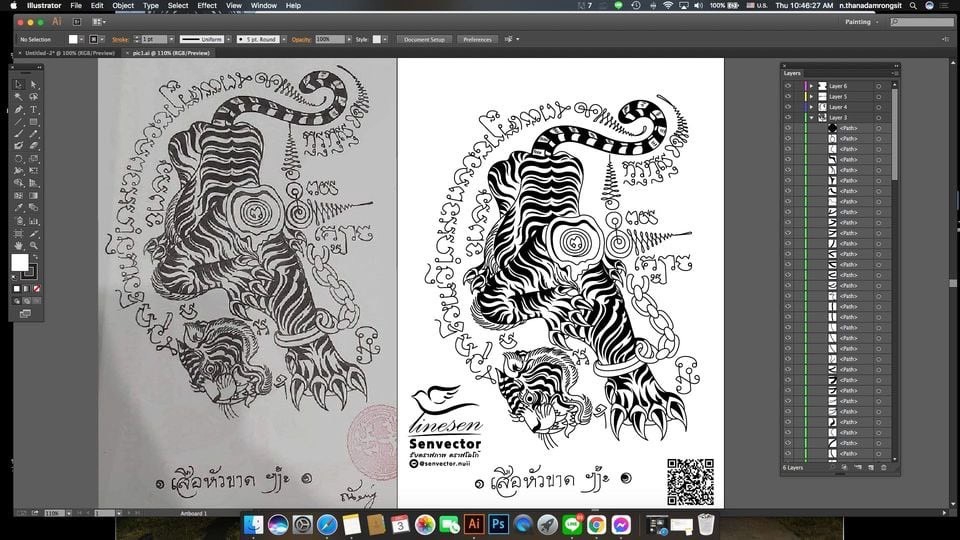Delete selection with Layers trash icon

coord(883,467)
